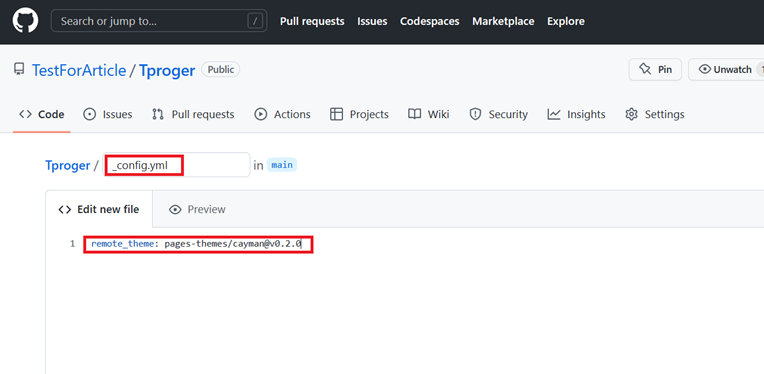Click the repository book icon

click(19, 70)
